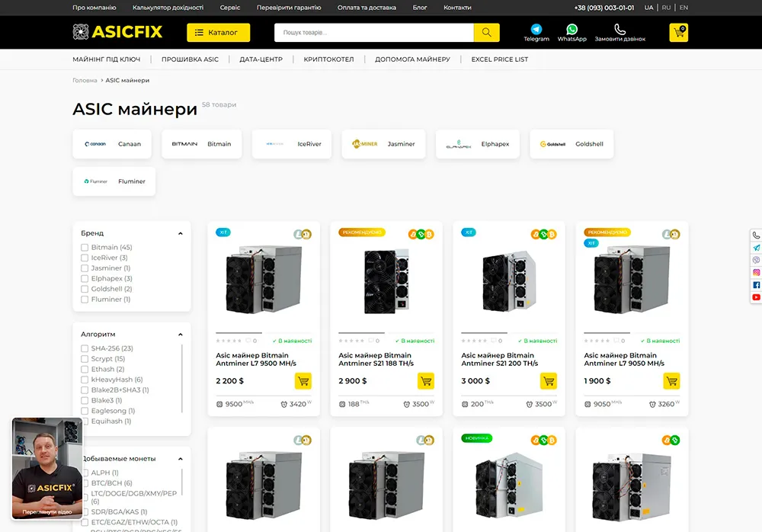Open the yellow Каталог button
This screenshot has height=532, width=762.
tap(219, 33)
